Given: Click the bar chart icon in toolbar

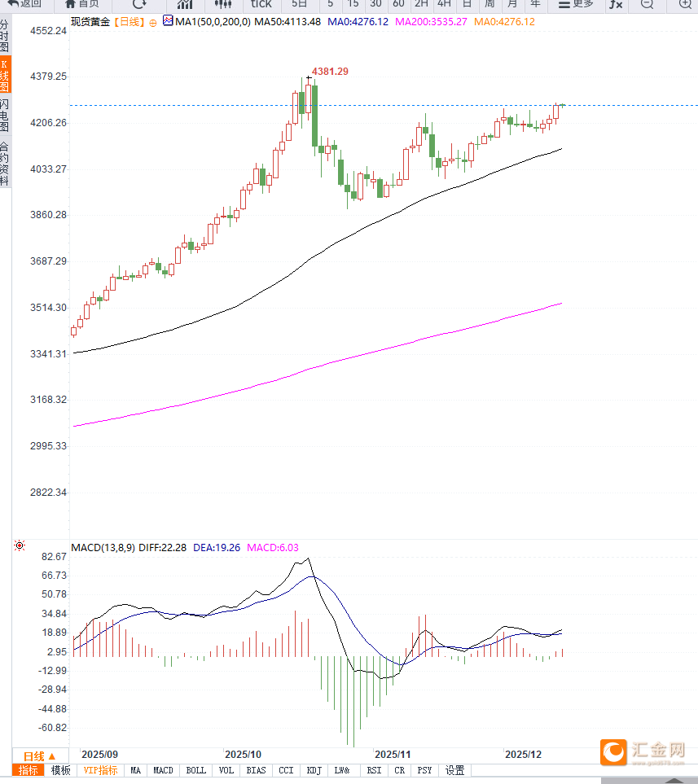Looking at the screenshot, I should pyautogui.click(x=185, y=4).
